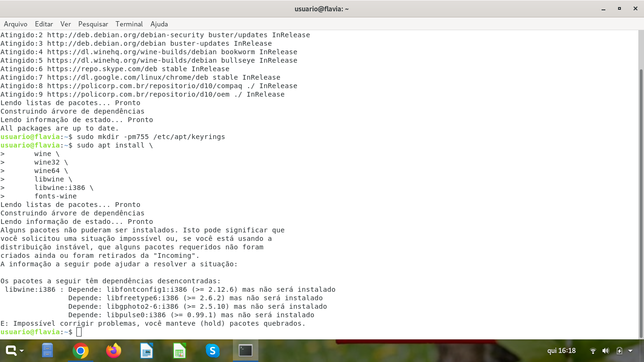Image resolution: width=644 pixels, height=362 pixels.
Task: Click the terminal cursor at the prompt
Action: (79, 332)
